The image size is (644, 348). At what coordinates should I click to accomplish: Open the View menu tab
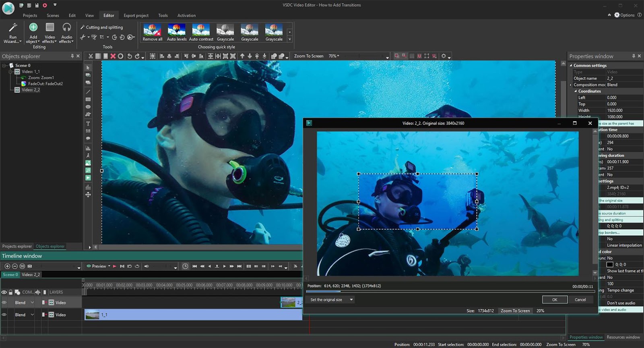click(89, 15)
